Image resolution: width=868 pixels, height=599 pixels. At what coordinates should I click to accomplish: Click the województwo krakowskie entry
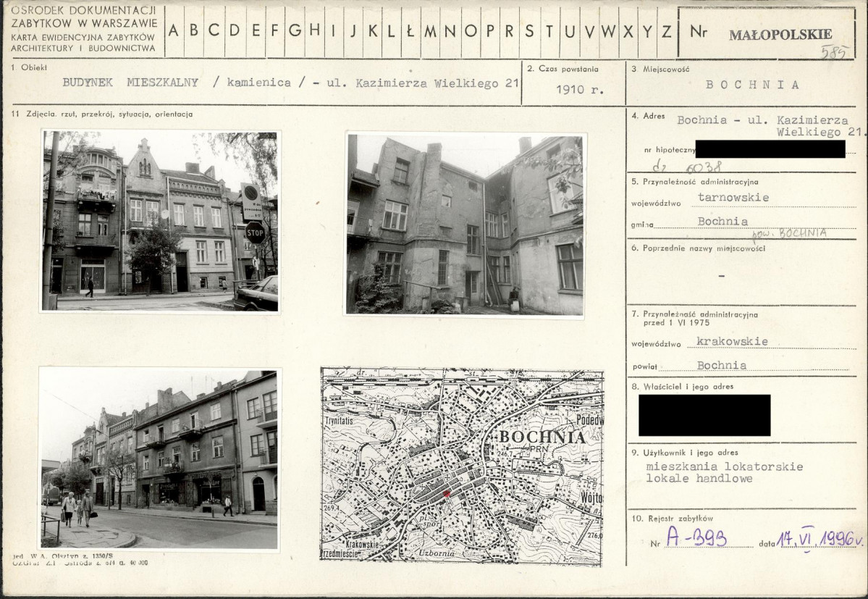coord(731,342)
